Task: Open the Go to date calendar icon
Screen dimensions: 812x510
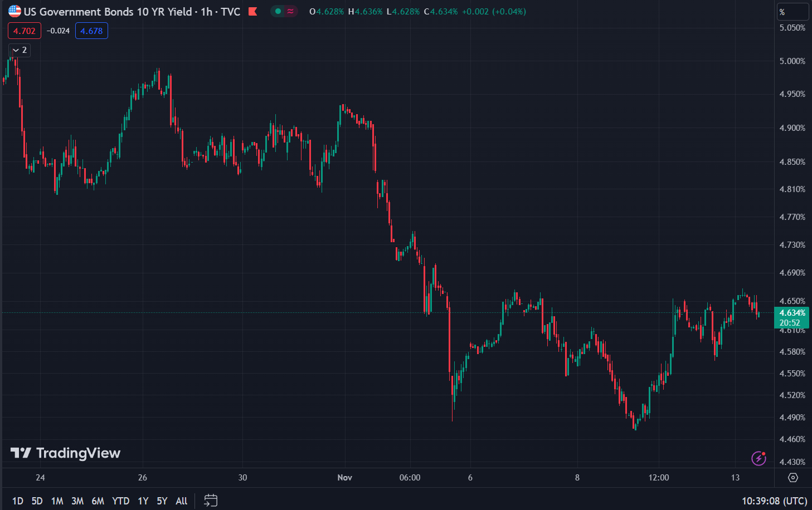Action: point(211,501)
